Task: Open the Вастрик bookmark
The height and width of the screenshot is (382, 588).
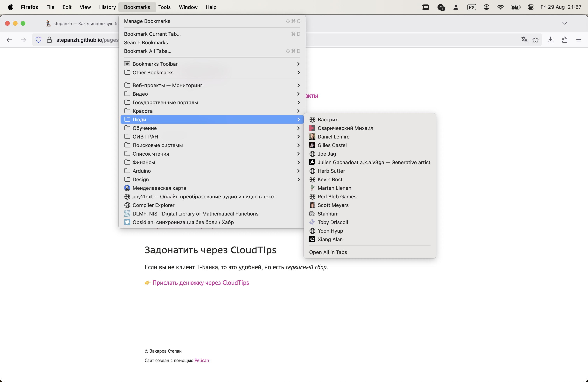Action: click(370, 120)
